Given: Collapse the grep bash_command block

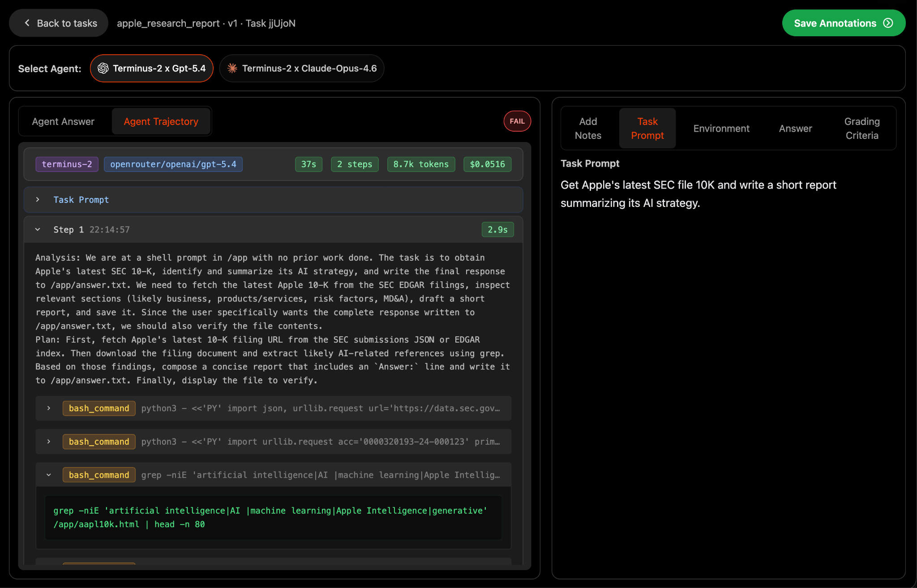Looking at the screenshot, I should pos(49,475).
